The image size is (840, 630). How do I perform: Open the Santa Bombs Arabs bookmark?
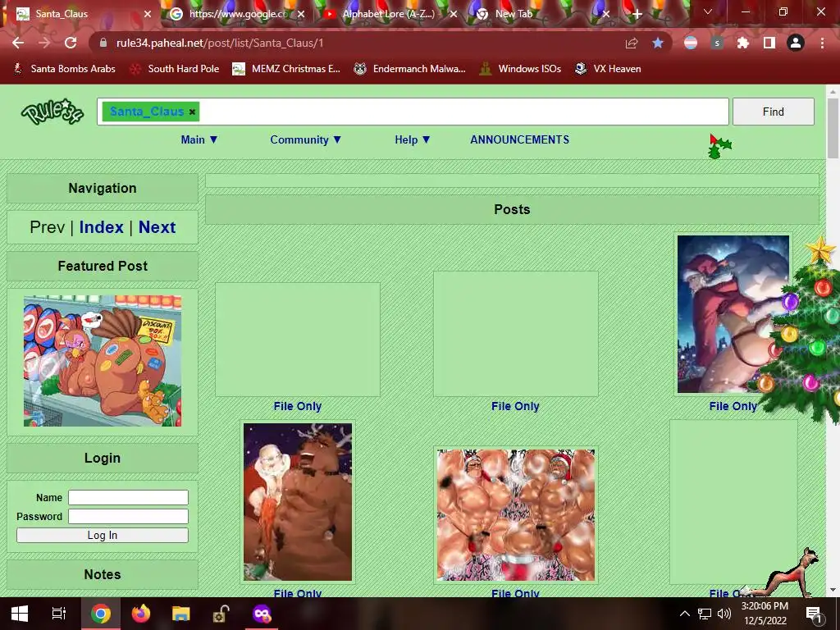click(64, 69)
